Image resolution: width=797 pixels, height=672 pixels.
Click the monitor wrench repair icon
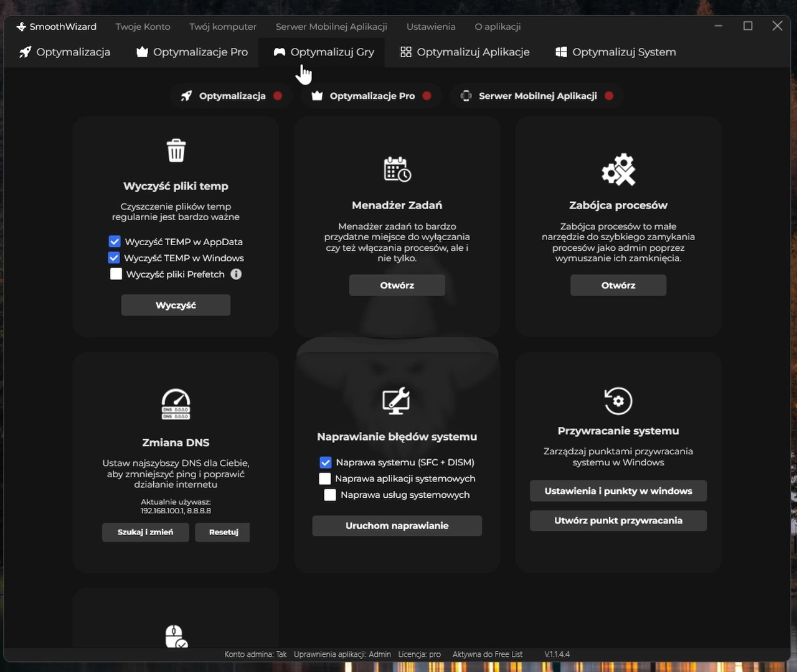[x=397, y=401]
